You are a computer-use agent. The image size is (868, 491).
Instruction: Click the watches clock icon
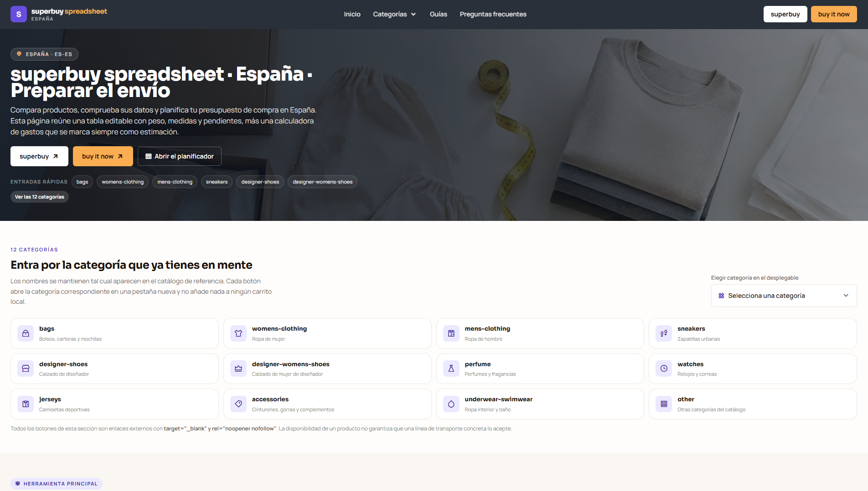tap(664, 368)
